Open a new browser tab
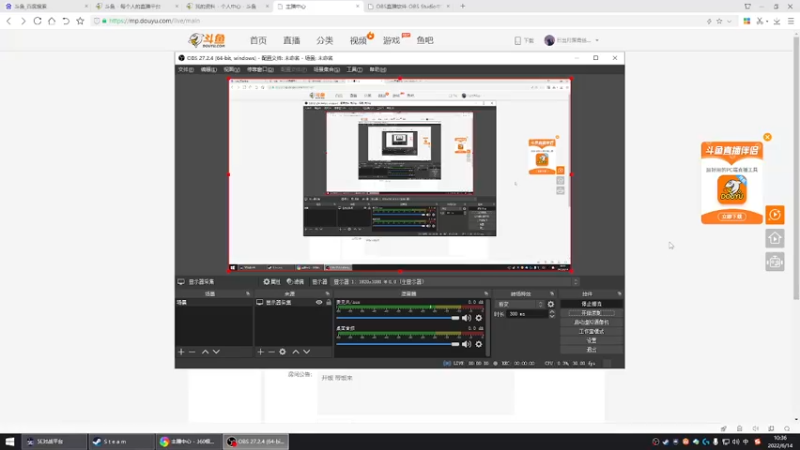This screenshot has height=450, width=800. (463, 6)
